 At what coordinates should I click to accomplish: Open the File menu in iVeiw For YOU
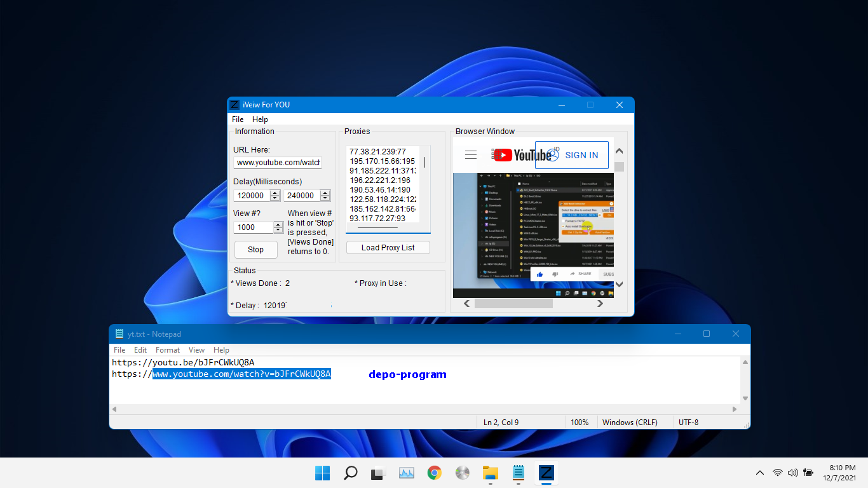(x=238, y=119)
